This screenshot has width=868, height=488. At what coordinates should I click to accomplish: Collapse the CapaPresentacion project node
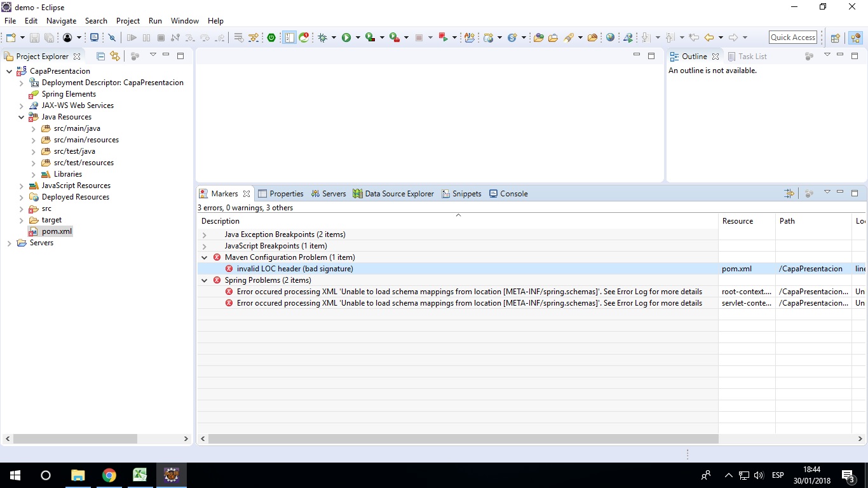tap(9, 71)
